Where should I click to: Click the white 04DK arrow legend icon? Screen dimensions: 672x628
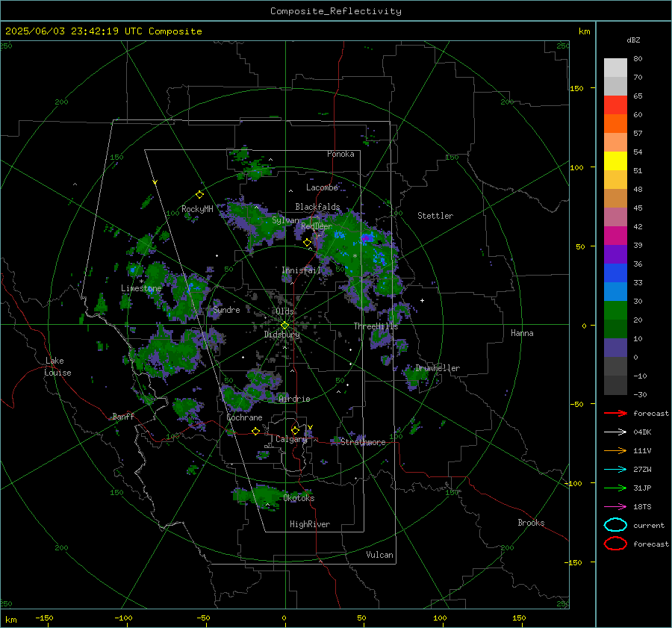[615, 432]
